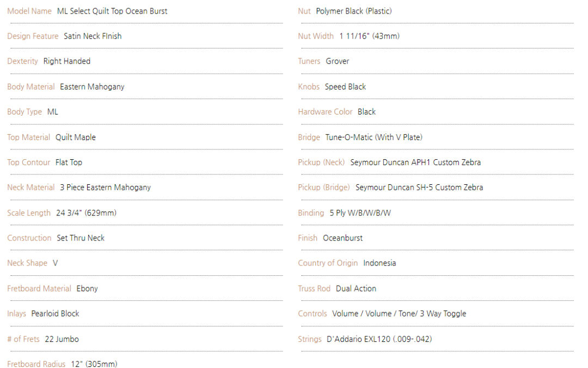Click the "Strings" label
Image resolution: width=588 pixels, height=368 pixels.
pos(310,340)
